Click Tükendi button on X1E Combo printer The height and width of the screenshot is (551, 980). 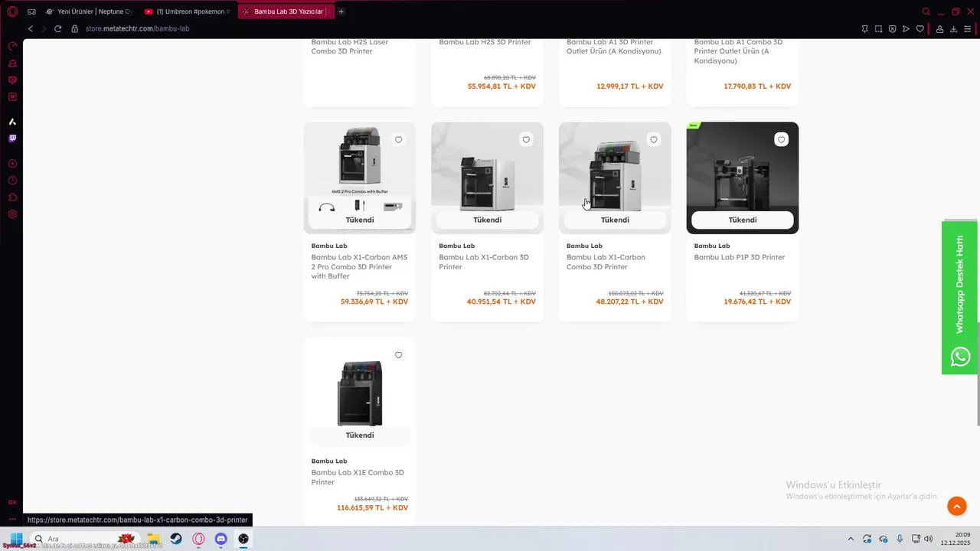click(360, 435)
